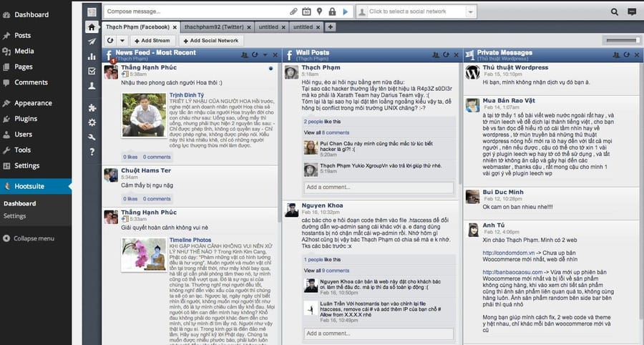The image size is (644, 345).
Task: Add a new tab with the plus button
Action: (330, 27)
